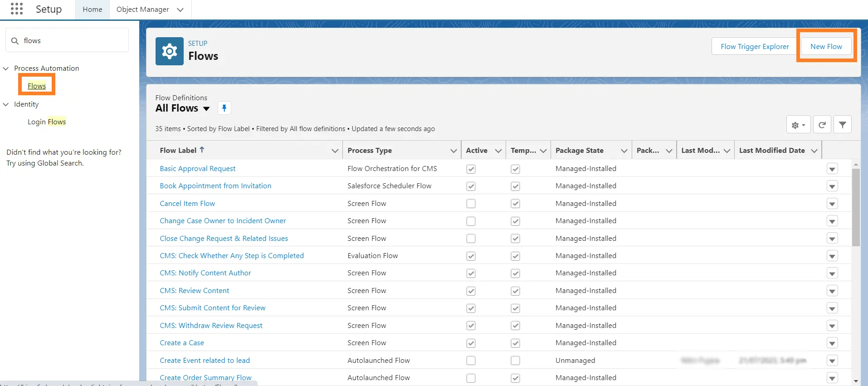Click Package State column header

(x=580, y=151)
